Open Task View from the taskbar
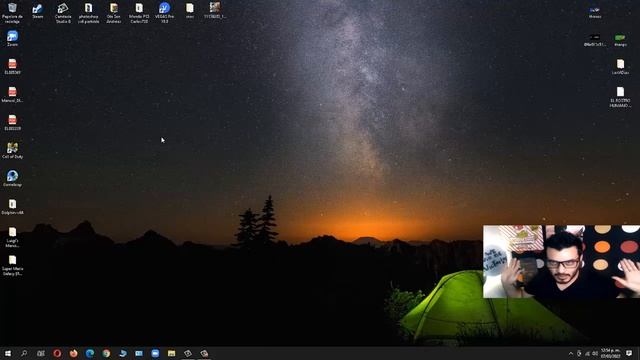This screenshot has width=640, height=360. (x=41, y=353)
